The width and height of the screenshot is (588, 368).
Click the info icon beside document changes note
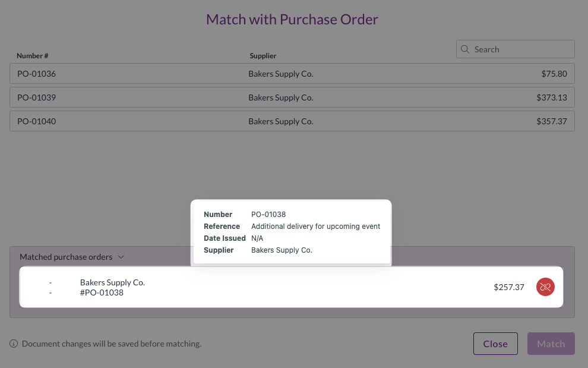click(14, 344)
